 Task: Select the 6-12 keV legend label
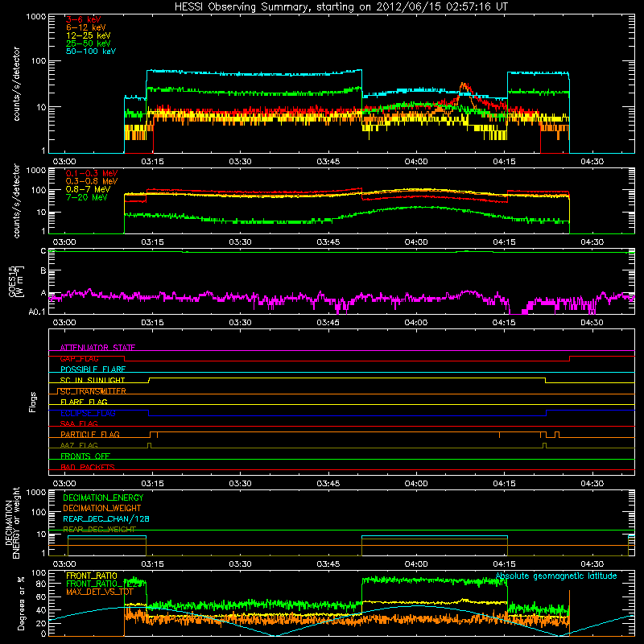[x=86, y=27]
